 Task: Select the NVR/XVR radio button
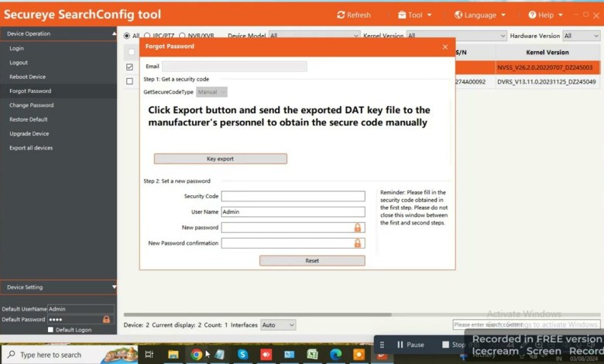point(182,36)
